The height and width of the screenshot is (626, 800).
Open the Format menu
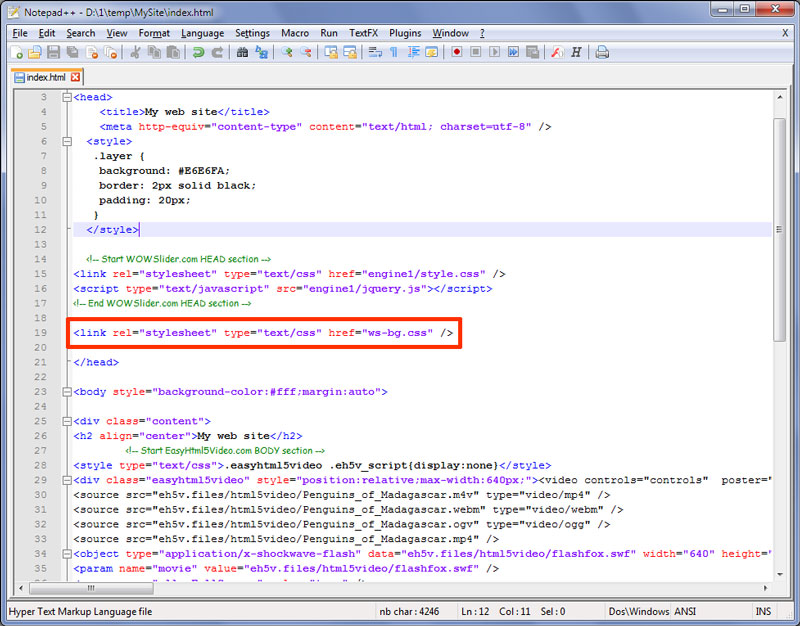(154, 33)
